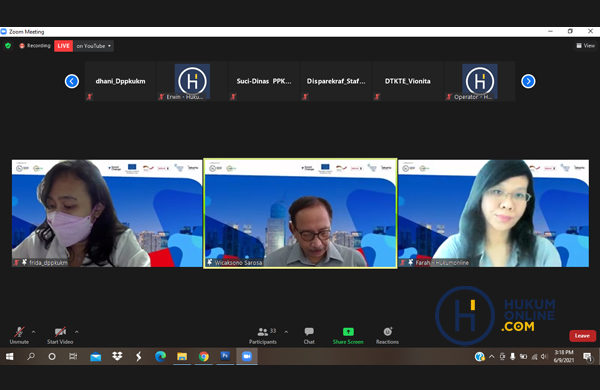The width and height of the screenshot is (600, 390).
Task: Select the Operator - H participant tile
Action: click(479, 81)
